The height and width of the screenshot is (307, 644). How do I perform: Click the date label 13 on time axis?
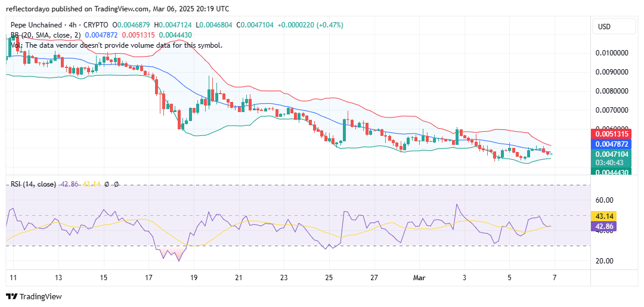point(58,277)
